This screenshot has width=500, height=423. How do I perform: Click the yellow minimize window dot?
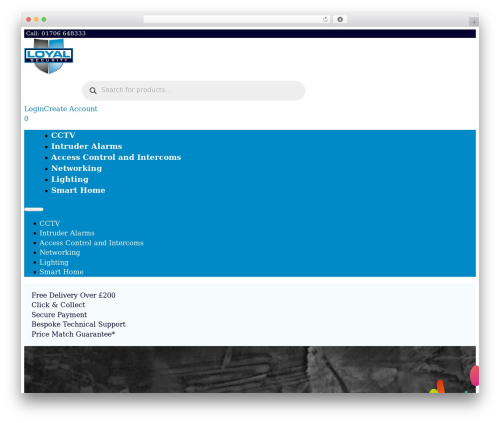click(36, 19)
